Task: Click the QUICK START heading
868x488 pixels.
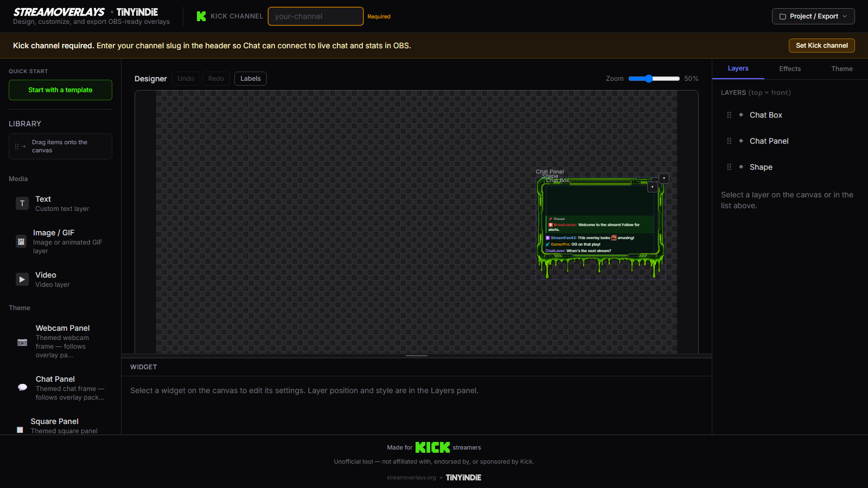Action: pos(28,72)
